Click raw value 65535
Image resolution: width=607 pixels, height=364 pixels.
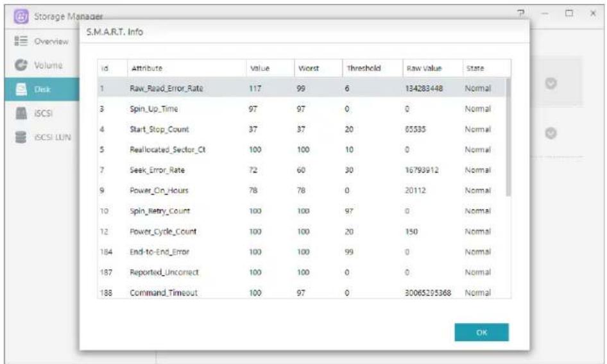(x=415, y=129)
